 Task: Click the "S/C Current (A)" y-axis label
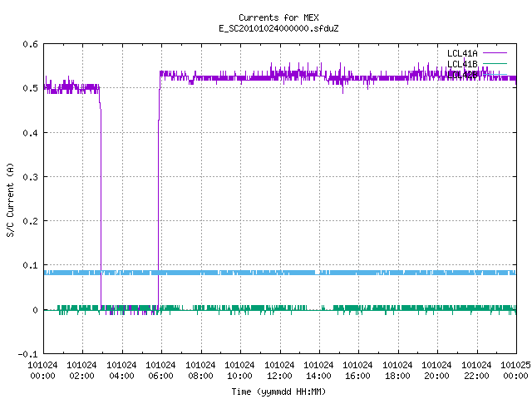11,199
